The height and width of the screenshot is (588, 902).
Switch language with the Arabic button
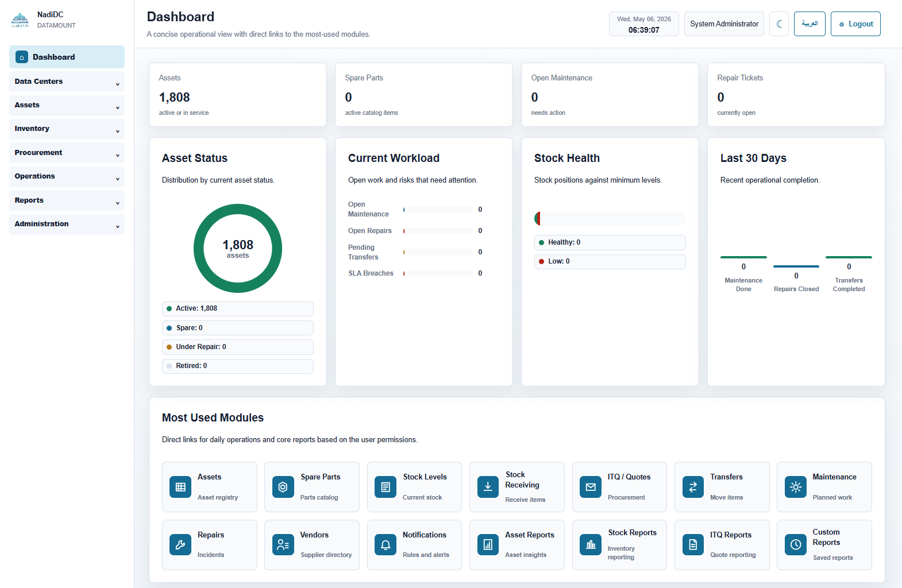[810, 24]
